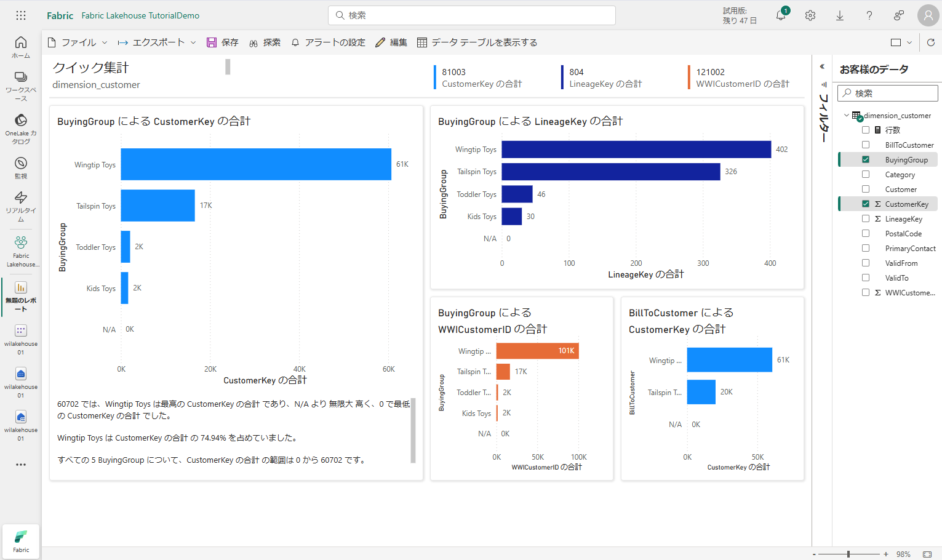The width and height of the screenshot is (942, 560).
Task: Click アラートの設定 in the toolbar
Action: (x=328, y=42)
